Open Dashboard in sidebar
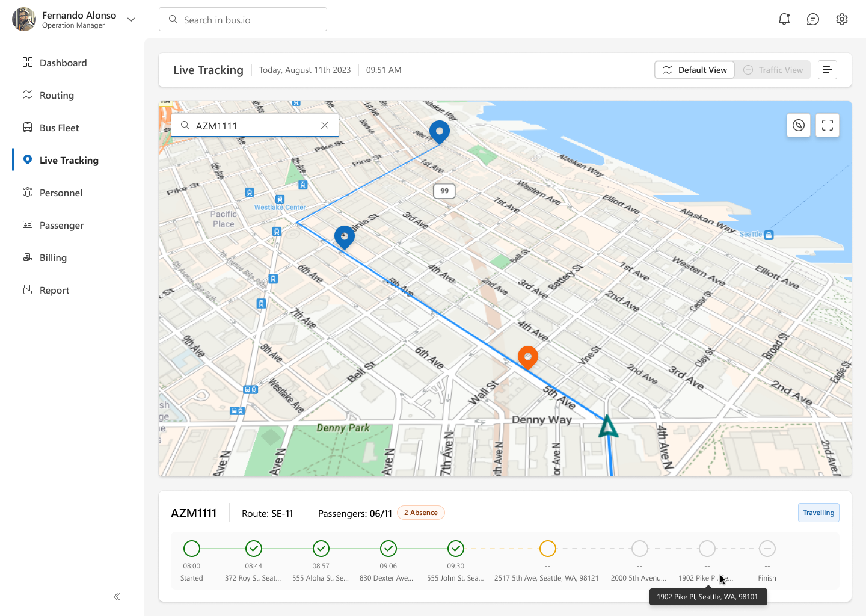This screenshot has width=866, height=616. (63, 63)
